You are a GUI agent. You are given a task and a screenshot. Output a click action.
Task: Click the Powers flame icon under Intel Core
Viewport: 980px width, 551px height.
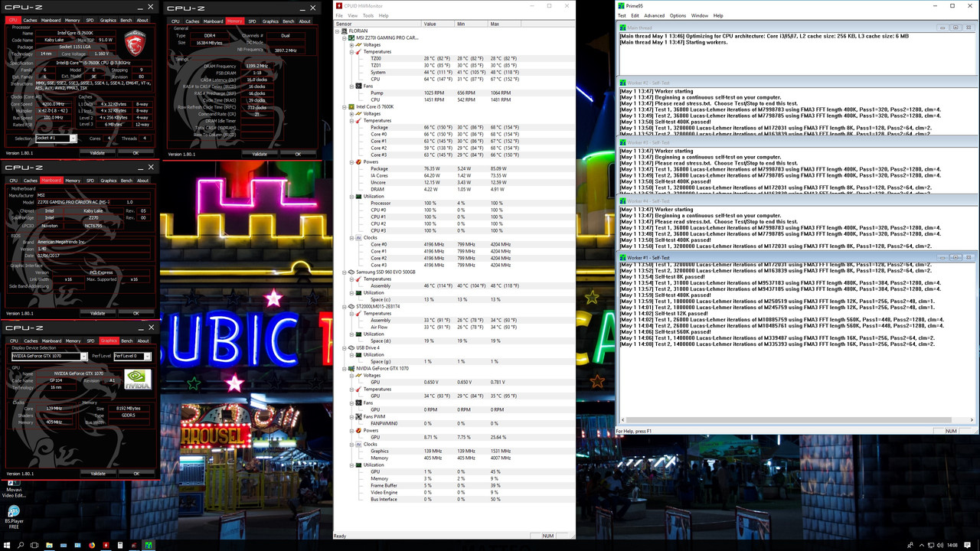coord(359,161)
